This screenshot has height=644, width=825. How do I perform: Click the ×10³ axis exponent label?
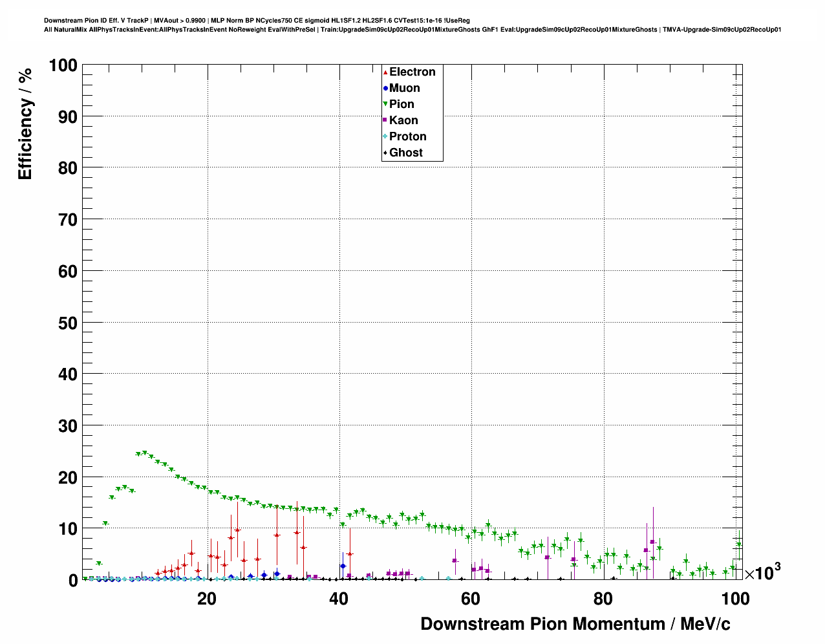tap(763, 572)
